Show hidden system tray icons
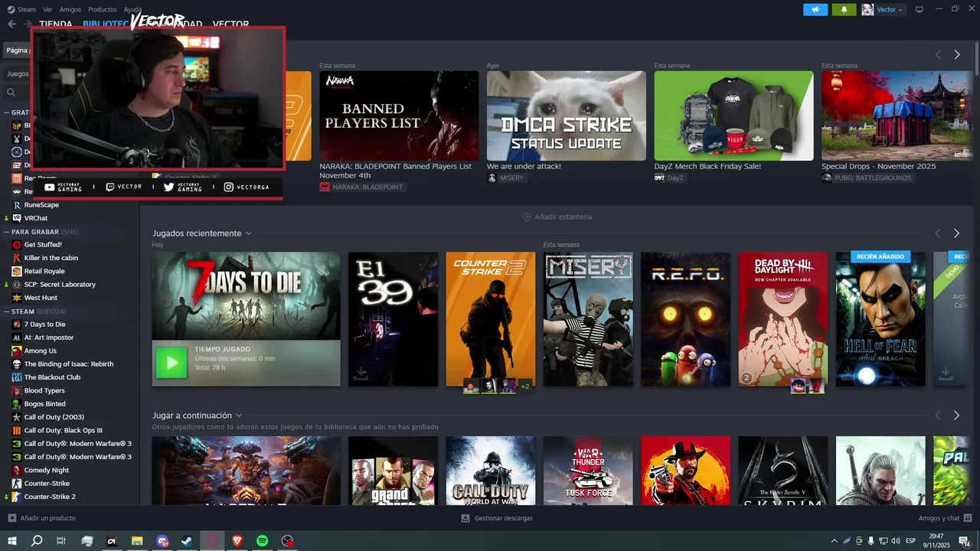Image resolution: width=980 pixels, height=551 pixels. pos(834,541)
